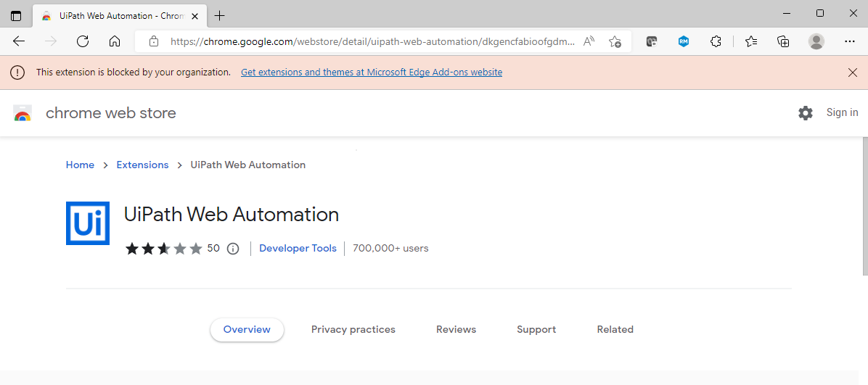Follow the Microsoft Edge Add-ons website link
Viewport: 868px width, 385px height.
(x=372, y=73)
